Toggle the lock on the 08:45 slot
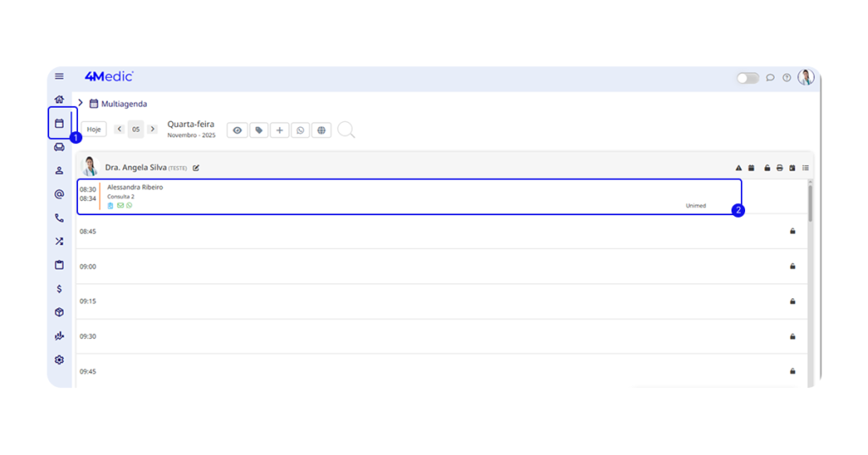868x455 pixels. (x=793, y=230)
